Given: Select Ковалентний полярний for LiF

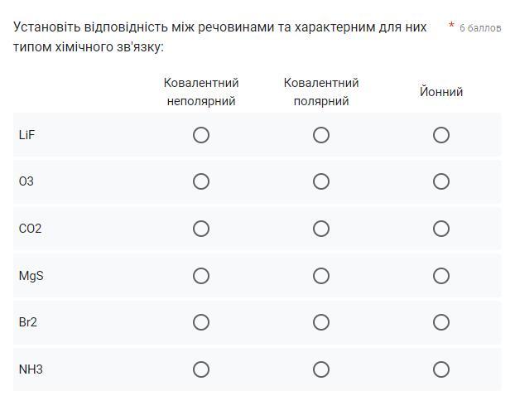Looking at the screenshot, I should 321,135.
